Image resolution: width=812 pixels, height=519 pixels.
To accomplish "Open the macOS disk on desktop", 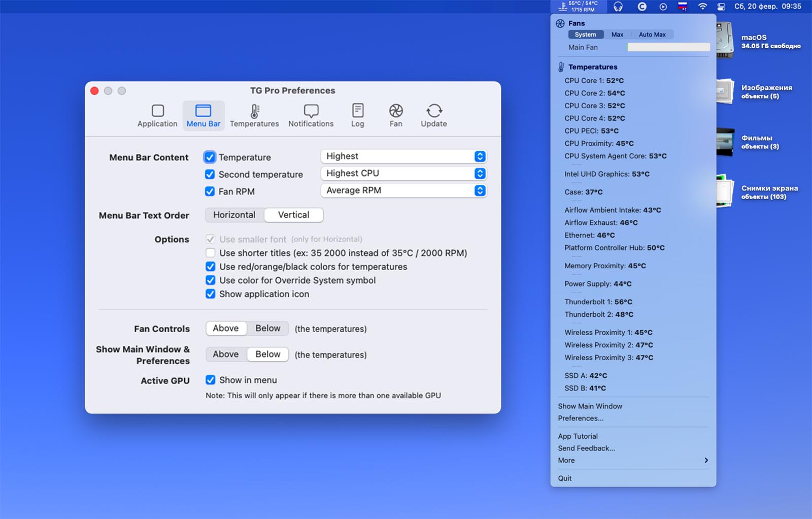I will (726, 41).
